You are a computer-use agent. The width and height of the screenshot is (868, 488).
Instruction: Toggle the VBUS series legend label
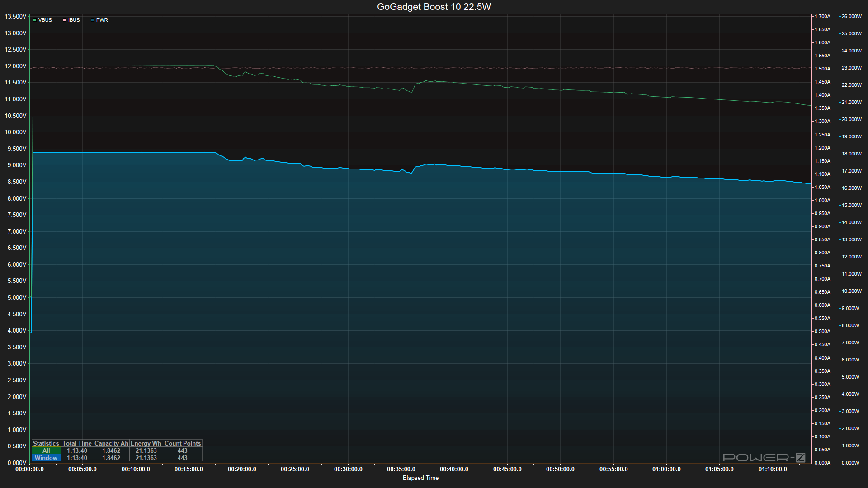[x=45, y=20]
